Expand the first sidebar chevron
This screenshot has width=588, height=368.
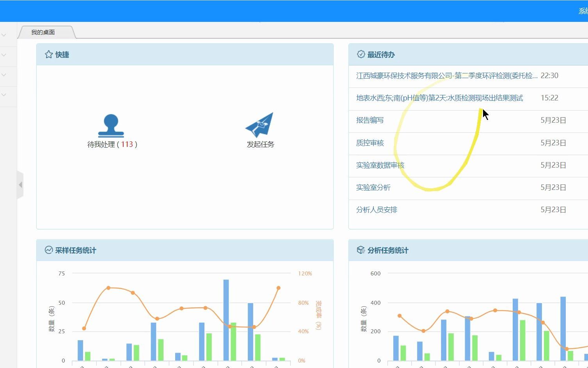pyautogui.click(x=4, y=35)
